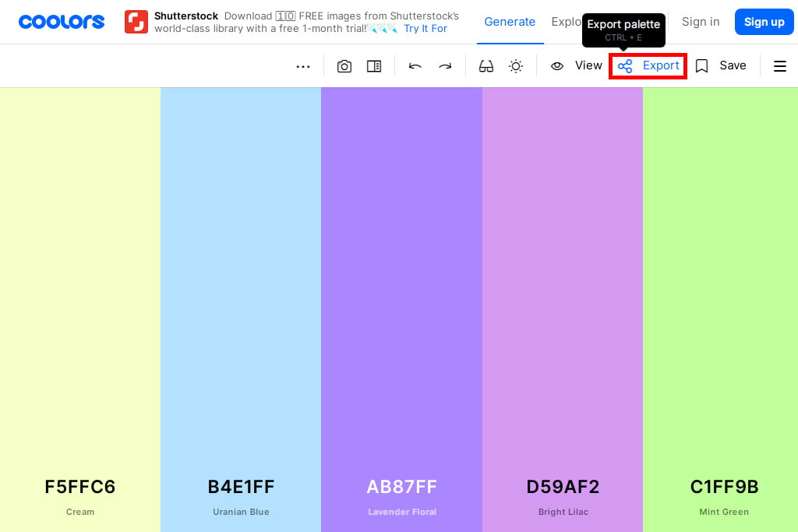Click the camera image picker icon
Viewport: 798px width, 532px height.
[344, 66]
